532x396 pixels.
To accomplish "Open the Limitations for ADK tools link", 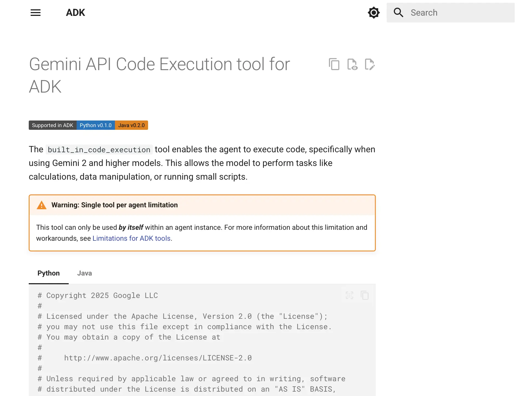I will [x=131, y=238].
